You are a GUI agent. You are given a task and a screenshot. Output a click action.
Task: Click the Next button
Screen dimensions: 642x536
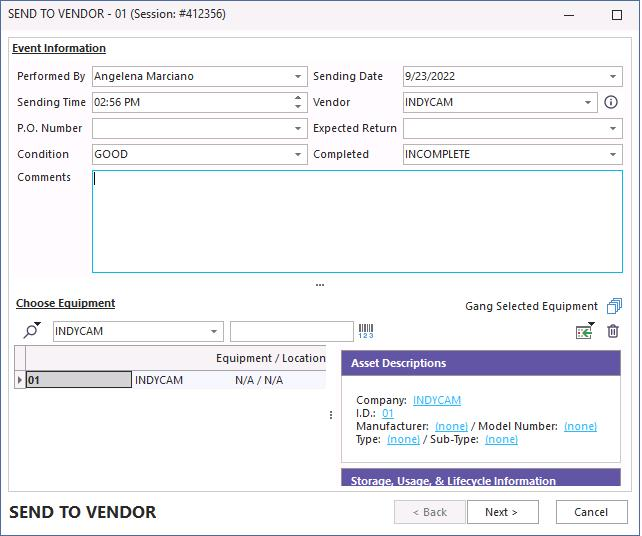coord(501,512)
